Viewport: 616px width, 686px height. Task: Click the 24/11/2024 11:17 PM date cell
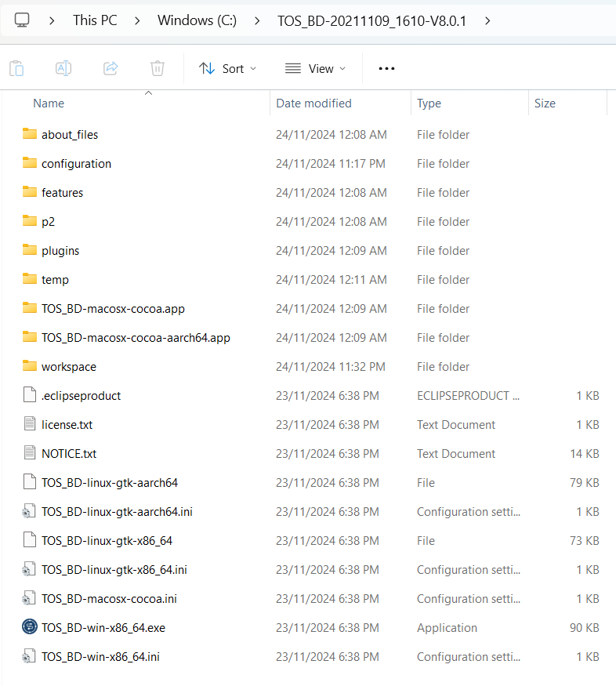click(x=331, y=164)
